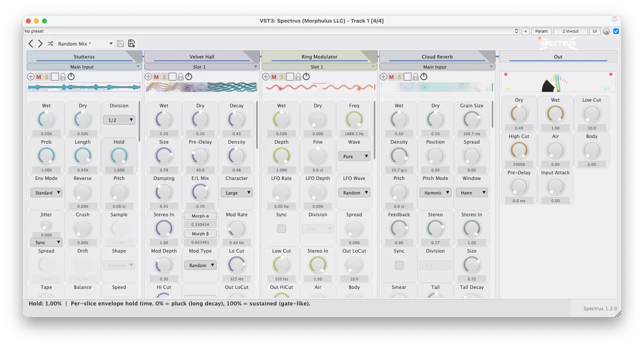Click the Ring Modulator plus icon

[266, 77]
